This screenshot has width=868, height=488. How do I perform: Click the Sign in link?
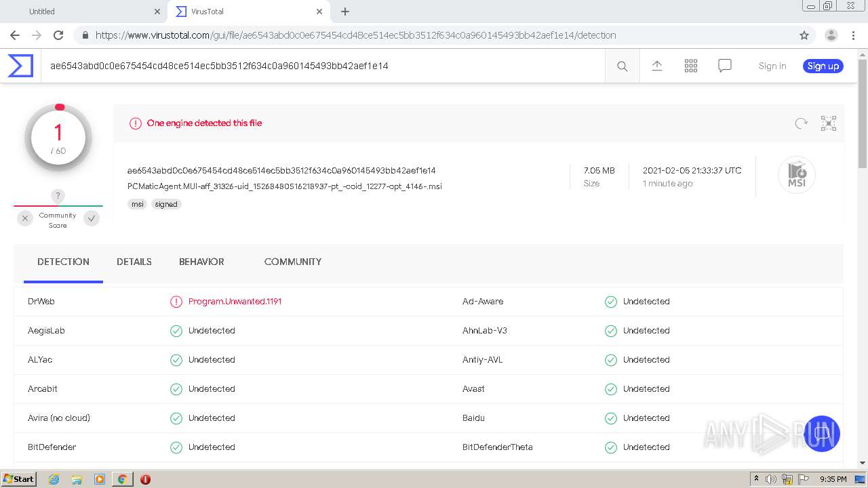(x=772, y=66)
